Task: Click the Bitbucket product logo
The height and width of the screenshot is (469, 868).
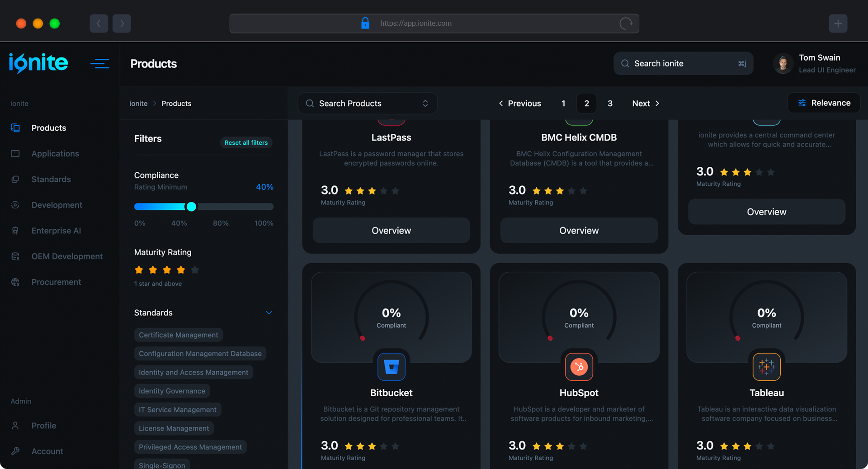Action: [x=392, y=367]
